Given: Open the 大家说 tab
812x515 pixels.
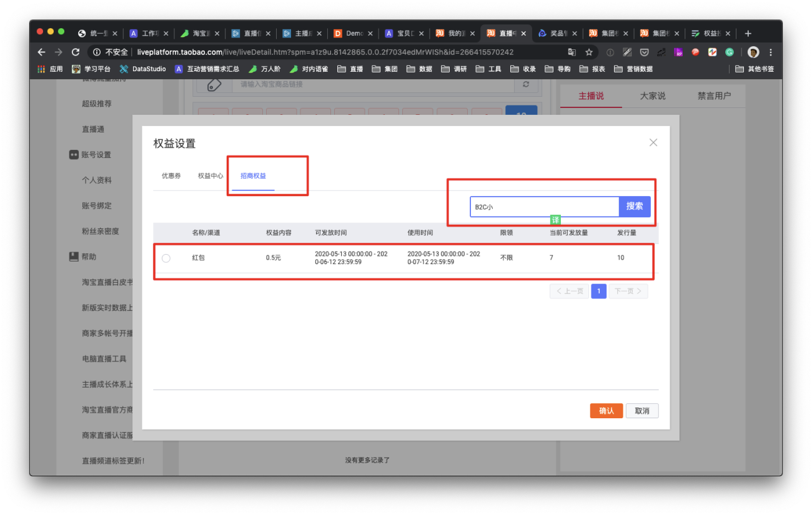Looking at the screenshot, I should tap(653, 96).
